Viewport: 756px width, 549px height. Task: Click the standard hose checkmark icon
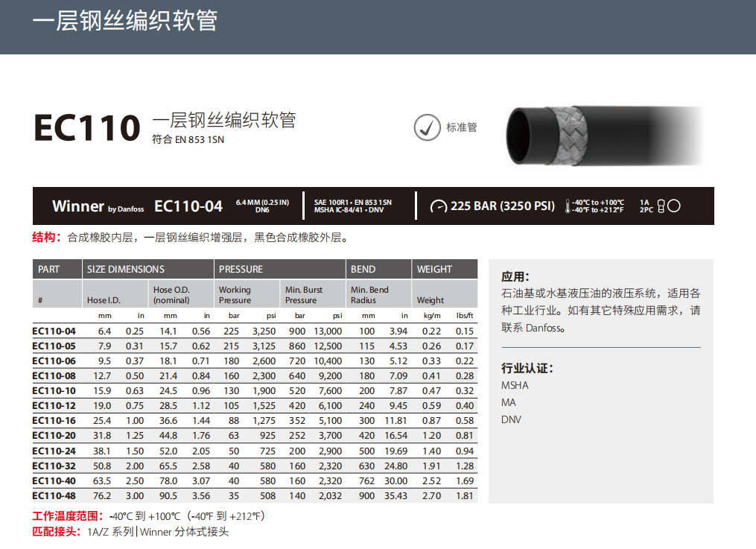pos(428,127)
